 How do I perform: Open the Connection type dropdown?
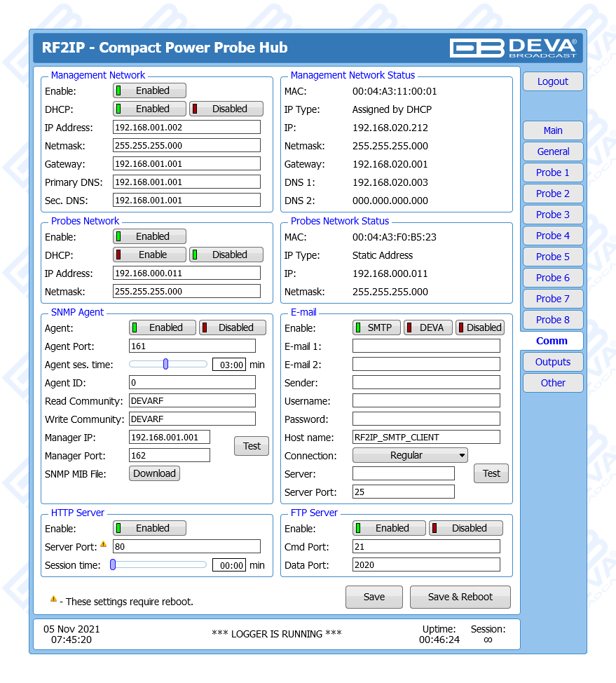pos(410,455)
